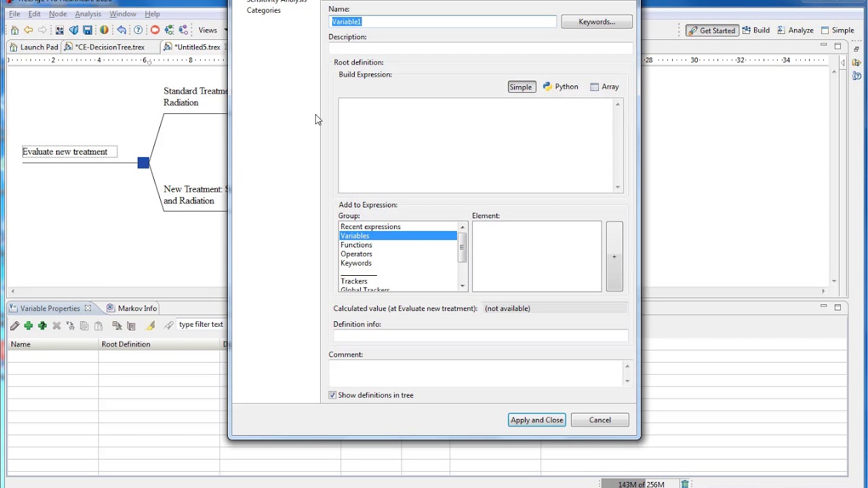Select Array build expression mode

click(x=604, y=87)
